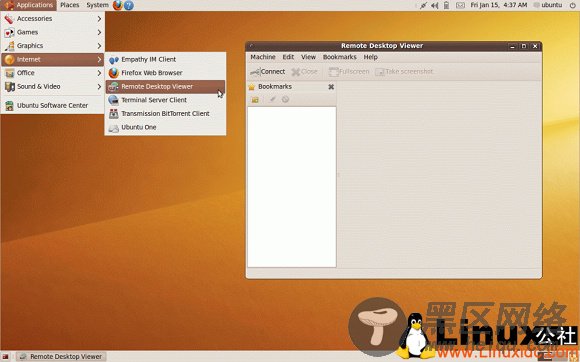Open the Places menu
The height and width of the screenshot is (362, 580).
coord(70,5)
